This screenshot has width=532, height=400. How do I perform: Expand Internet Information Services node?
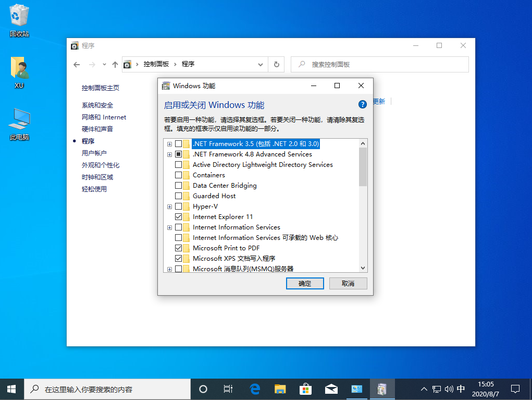[170, 227]
